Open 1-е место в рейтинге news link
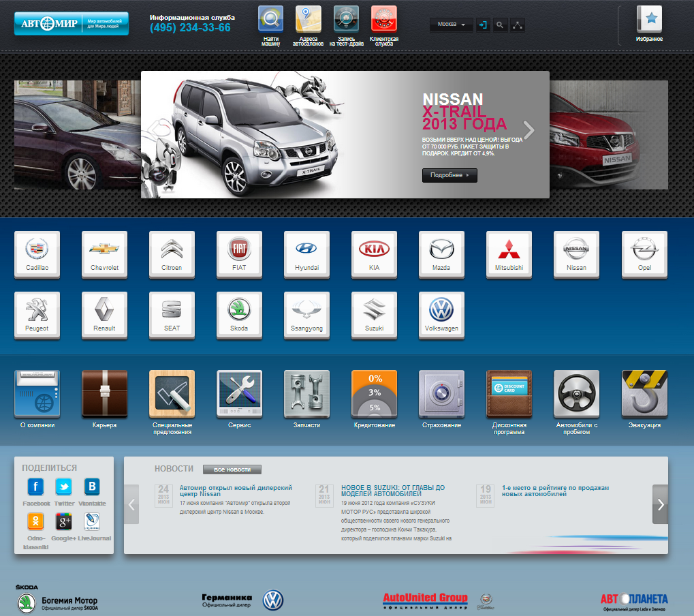Image resolution: width=694 pixels, height=616 pixels. pos(555,491)
